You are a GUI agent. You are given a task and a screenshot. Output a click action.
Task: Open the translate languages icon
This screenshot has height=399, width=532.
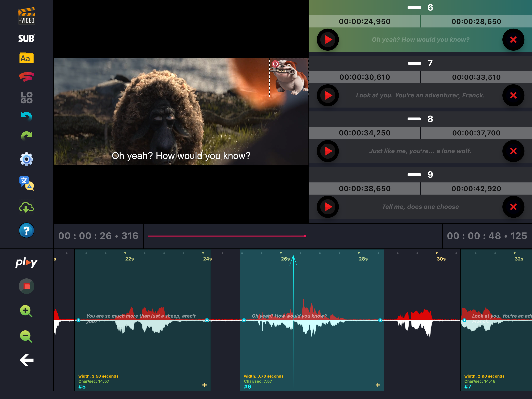pyautogui.click(x=26, y=183)
